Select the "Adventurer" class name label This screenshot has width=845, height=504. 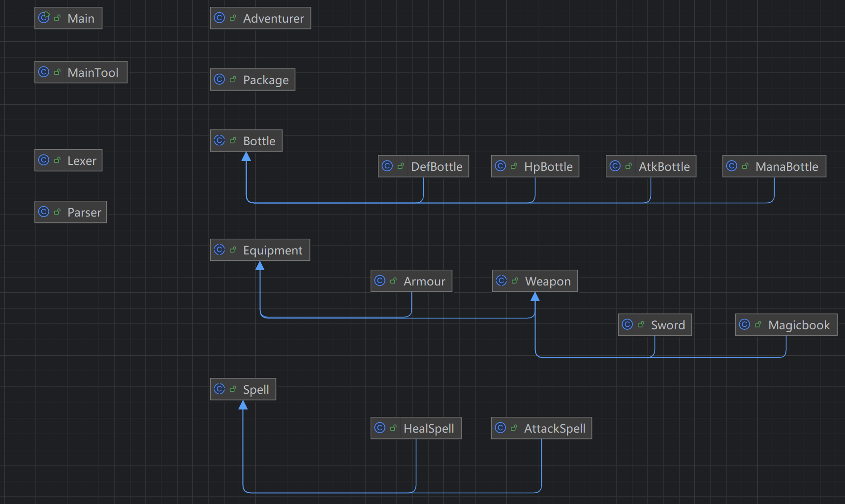pyautogui.click(x=274, y=18)
